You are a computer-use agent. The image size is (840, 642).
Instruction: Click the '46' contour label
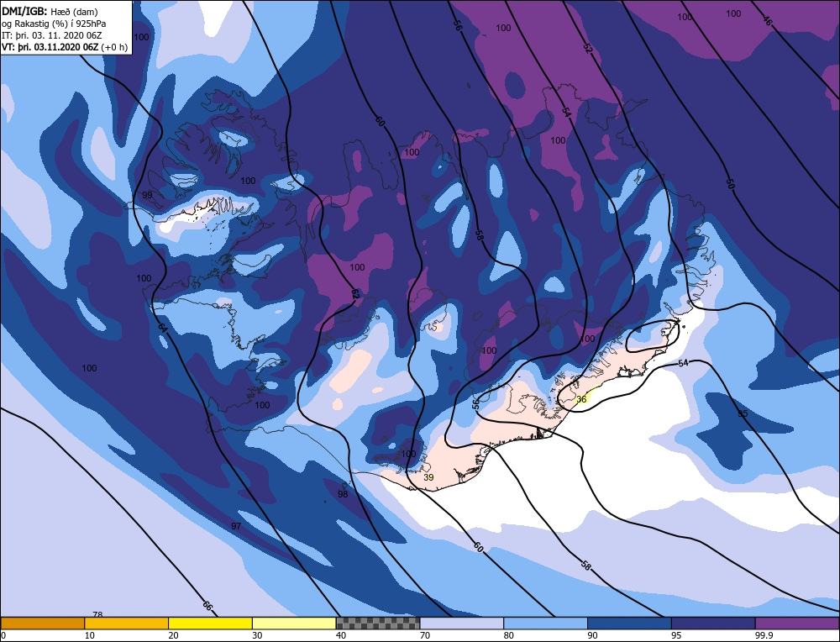768,22
